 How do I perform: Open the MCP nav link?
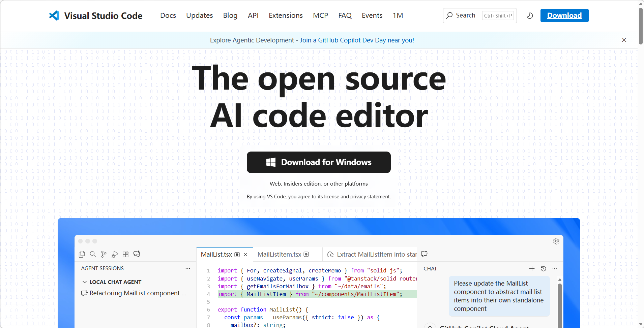point(320,15)
